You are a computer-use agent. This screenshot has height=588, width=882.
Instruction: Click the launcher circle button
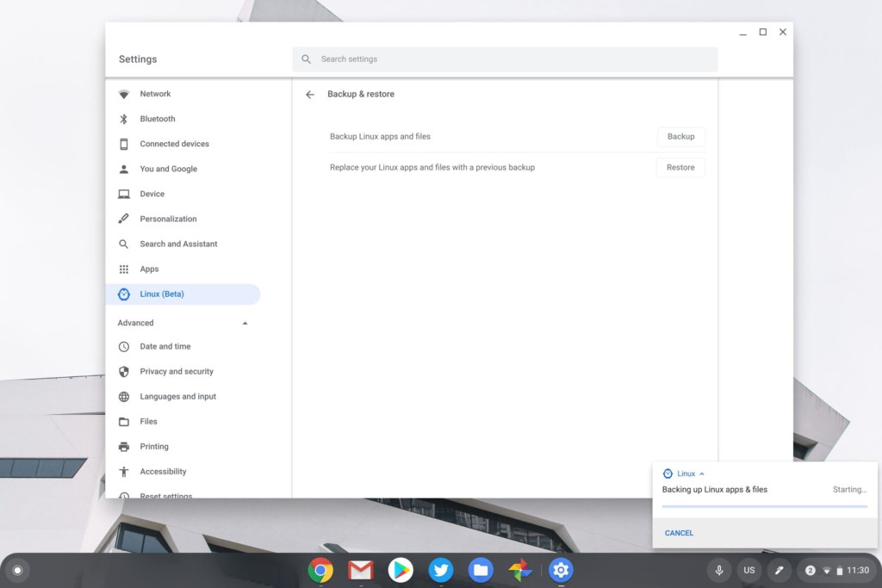pyautogui.click(x=17, y=571)
